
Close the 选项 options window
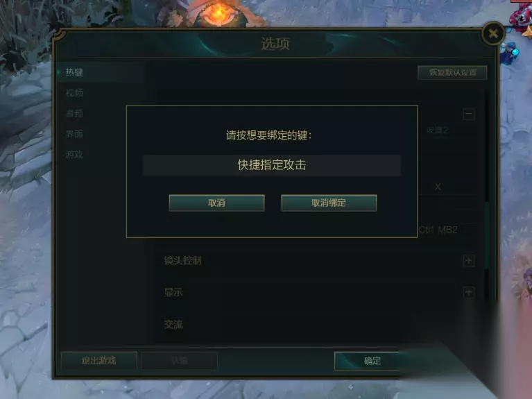[x=493, y=33]
